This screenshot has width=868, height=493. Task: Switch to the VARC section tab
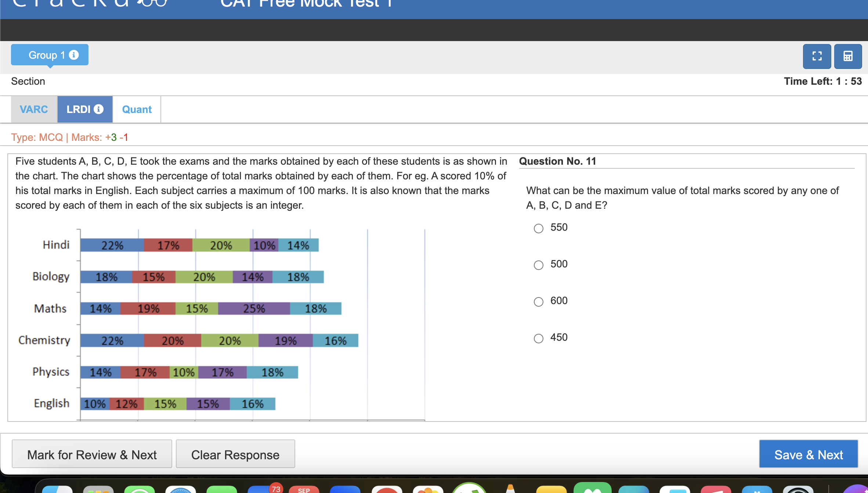(x=34, y=109)
